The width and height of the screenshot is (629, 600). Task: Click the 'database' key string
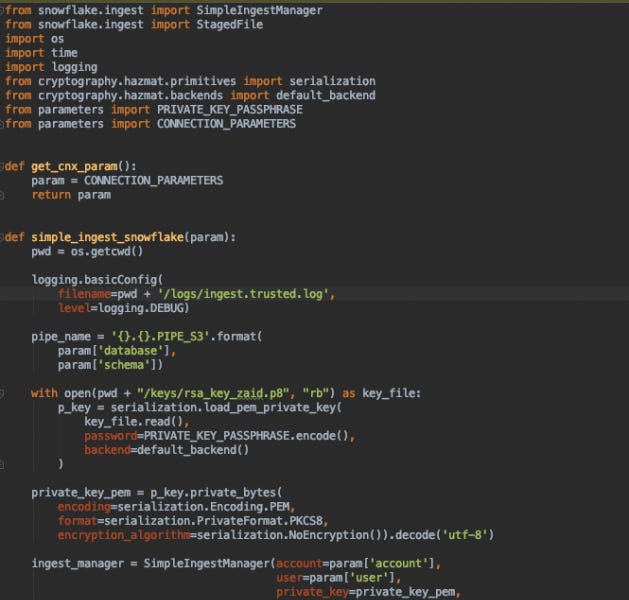[130, 351]
